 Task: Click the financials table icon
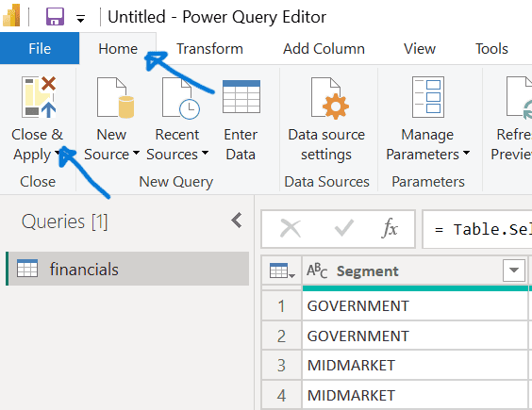[x=27, y=269]
